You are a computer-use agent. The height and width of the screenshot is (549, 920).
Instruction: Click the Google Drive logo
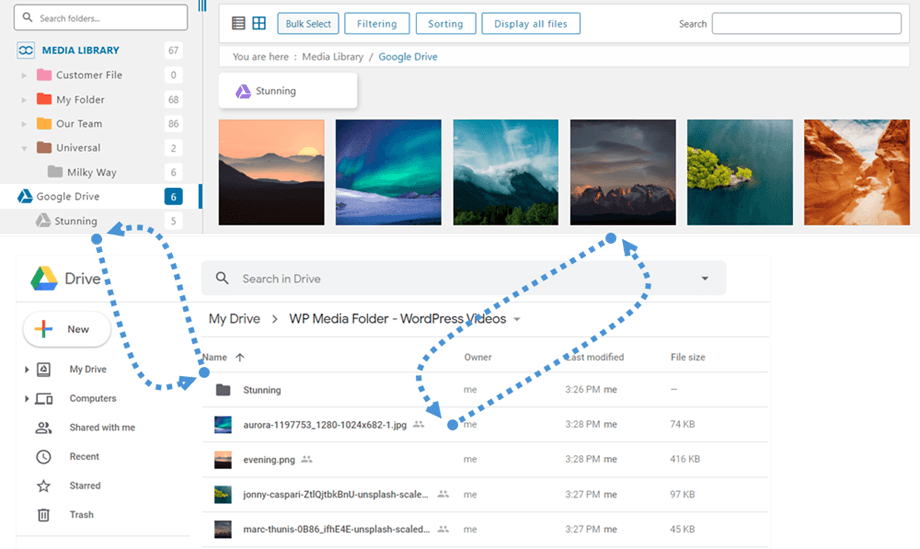click(x=43, y=278)
